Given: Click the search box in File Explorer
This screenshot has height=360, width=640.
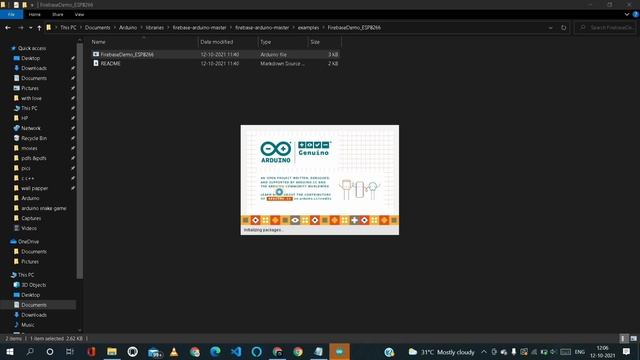Looking at the screenshot, I should (606, 28).
